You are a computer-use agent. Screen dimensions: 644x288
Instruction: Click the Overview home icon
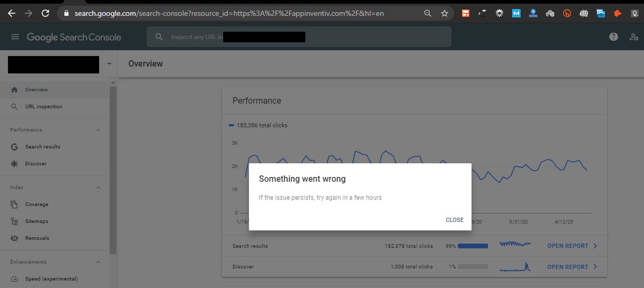point(14,90)
